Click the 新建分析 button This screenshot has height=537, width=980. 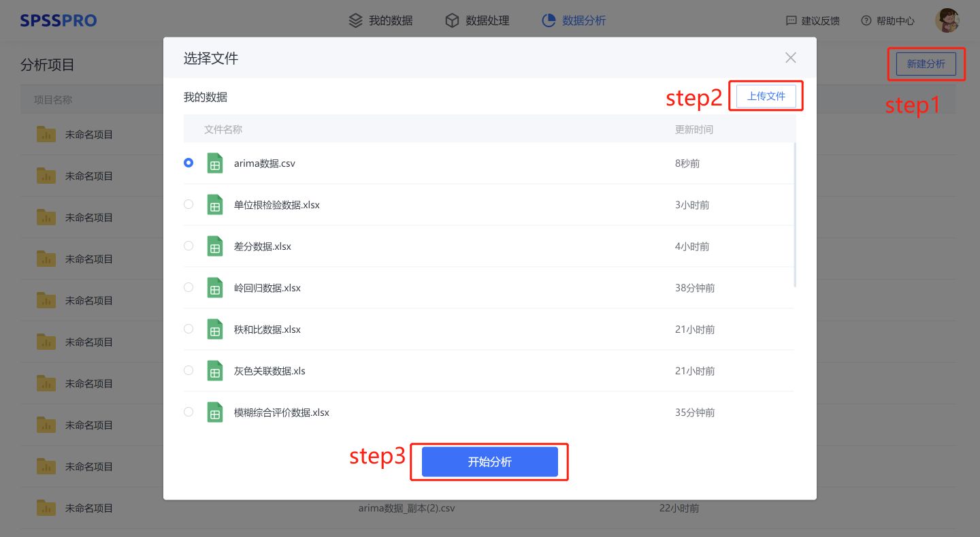[x=926, y=64]
